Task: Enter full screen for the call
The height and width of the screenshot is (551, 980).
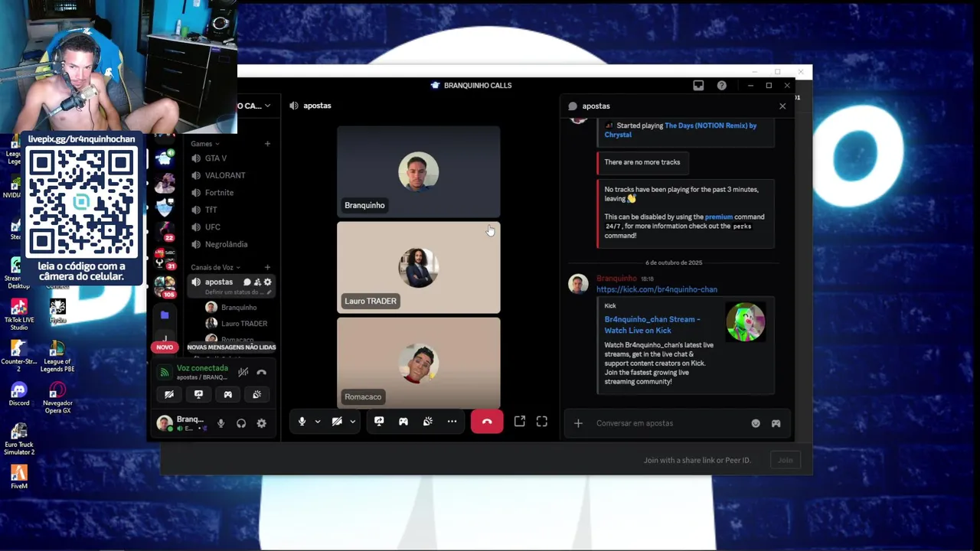Action: (542, 421)
